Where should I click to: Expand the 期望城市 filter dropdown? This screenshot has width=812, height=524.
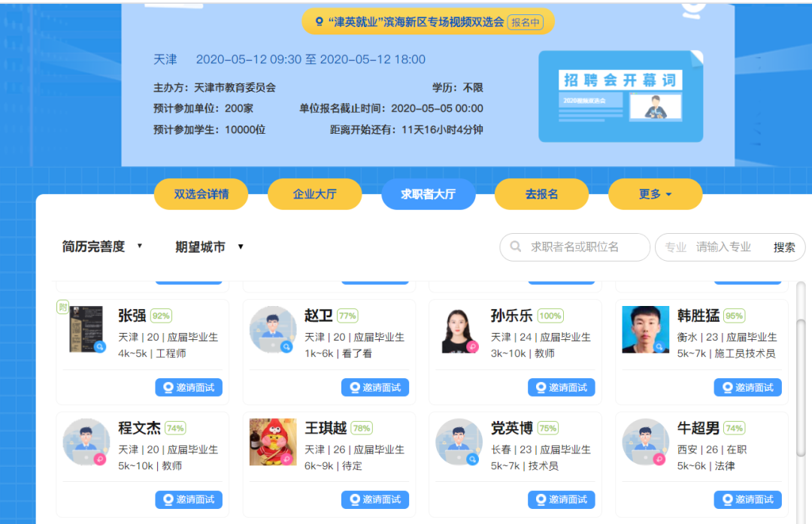tap(209, 247)
